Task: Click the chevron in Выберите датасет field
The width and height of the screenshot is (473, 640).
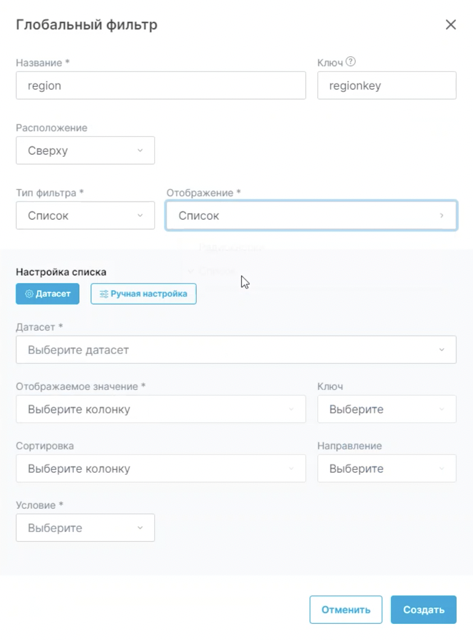Action: click(x=442, y=350)
